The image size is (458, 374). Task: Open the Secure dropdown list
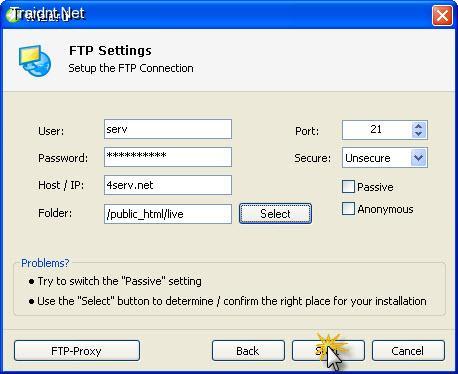[x=419, y=158]
